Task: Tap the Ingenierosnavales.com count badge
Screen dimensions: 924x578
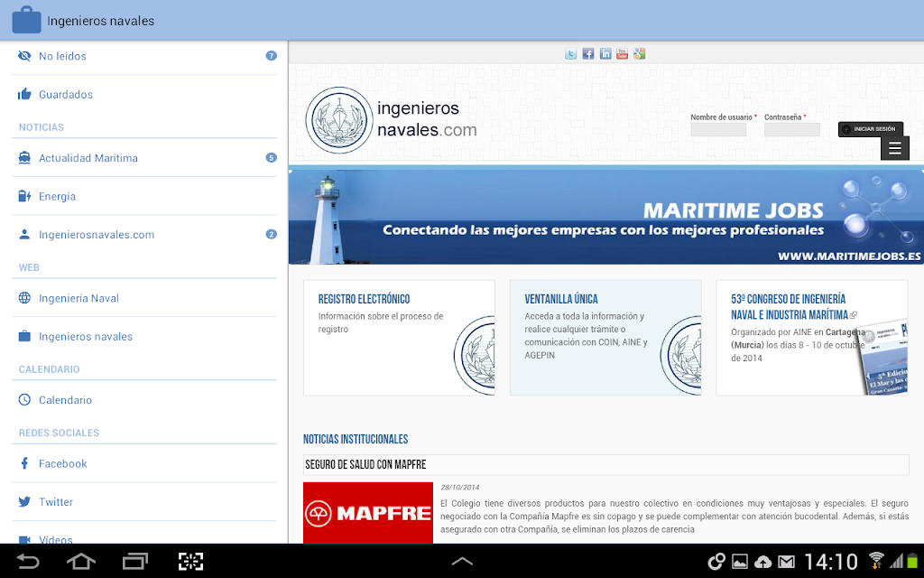Action: coord(271,234)
